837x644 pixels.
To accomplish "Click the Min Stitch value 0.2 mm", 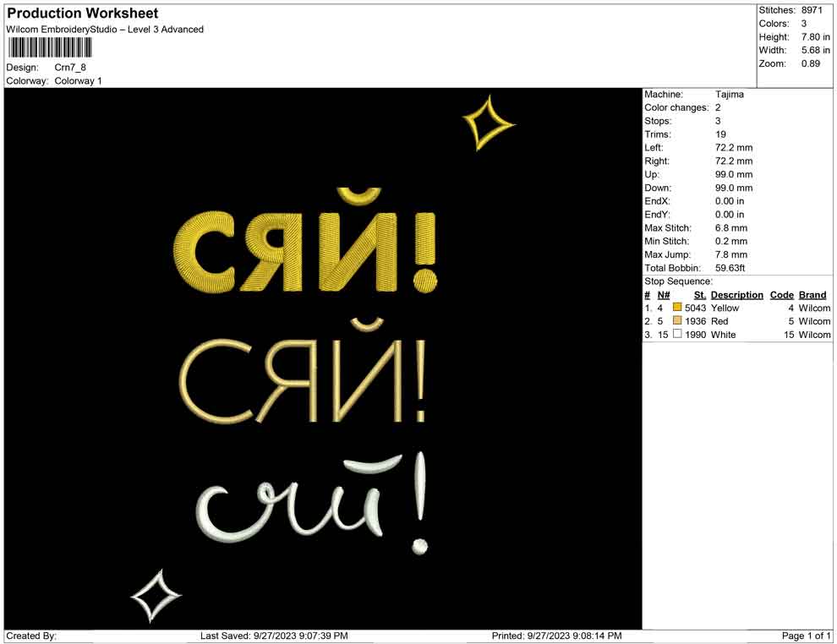I will point(730,241).
